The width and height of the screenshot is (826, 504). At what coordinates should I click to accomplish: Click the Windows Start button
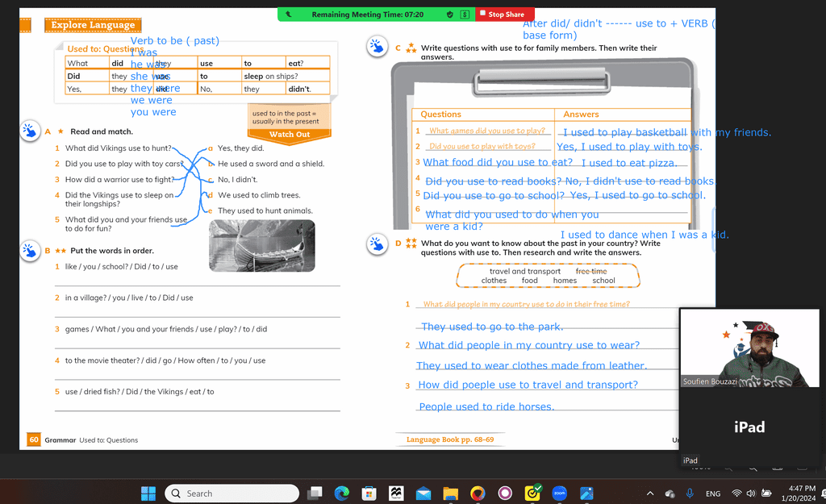coord(148,494)
